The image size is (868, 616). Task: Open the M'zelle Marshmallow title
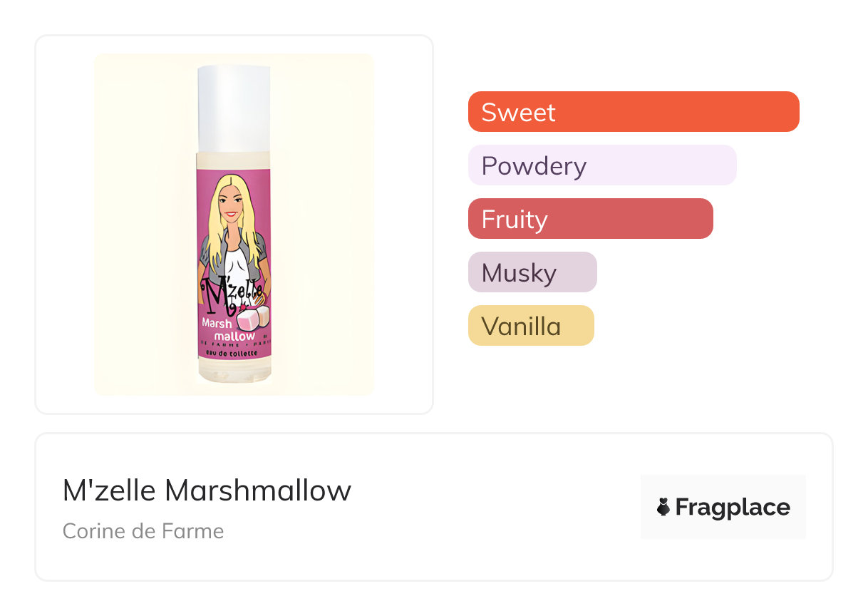click(207, 491)
